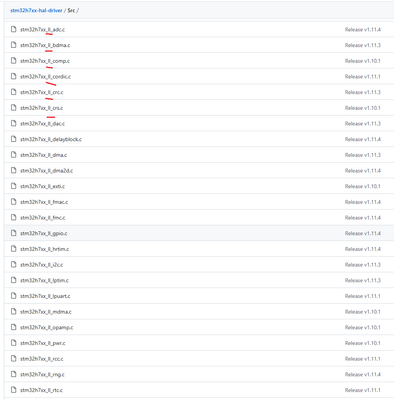
Task: Click file icon beside stm32h7xx_ll_dma.c
Action: click(14, 155)
